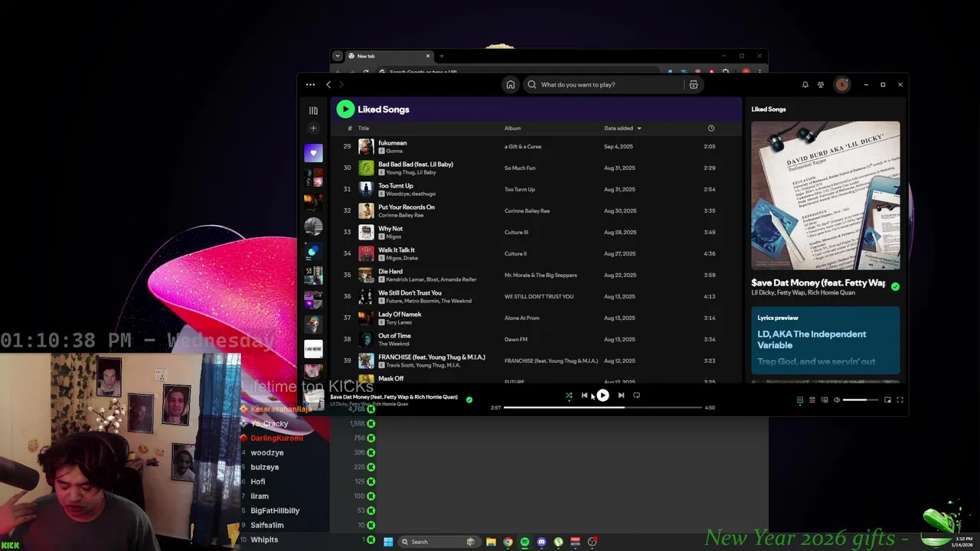The width and height of the screenshot is (980, 551).
Task: Open album link 'Dawn FM'
Action: coord(516,340)
